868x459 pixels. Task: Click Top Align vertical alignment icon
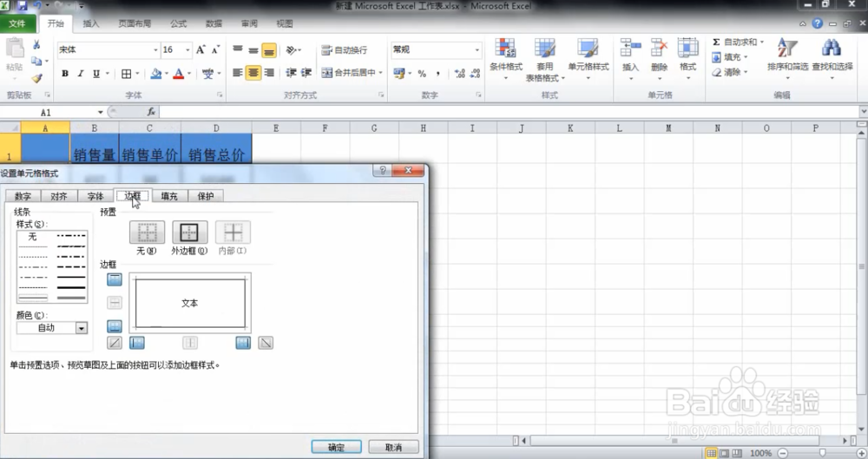238,49
